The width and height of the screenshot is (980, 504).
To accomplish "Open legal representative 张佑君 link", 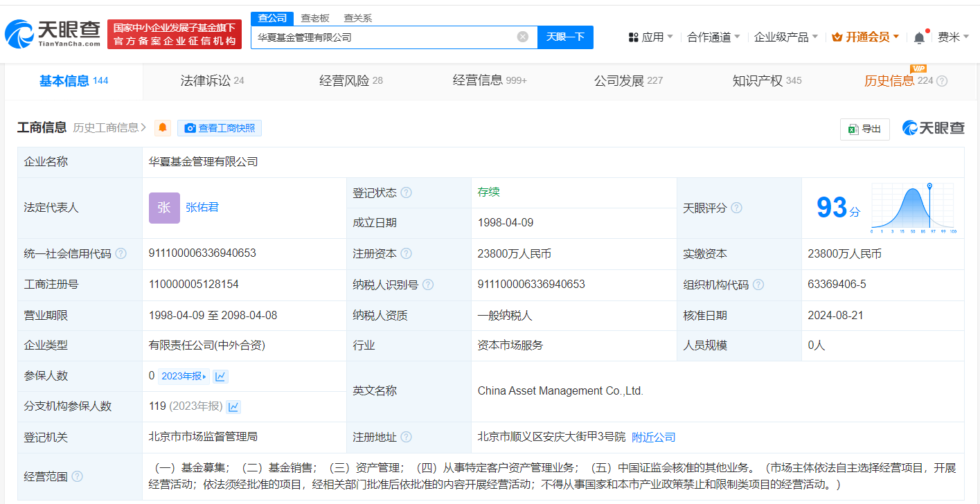I will click(202, 207).
